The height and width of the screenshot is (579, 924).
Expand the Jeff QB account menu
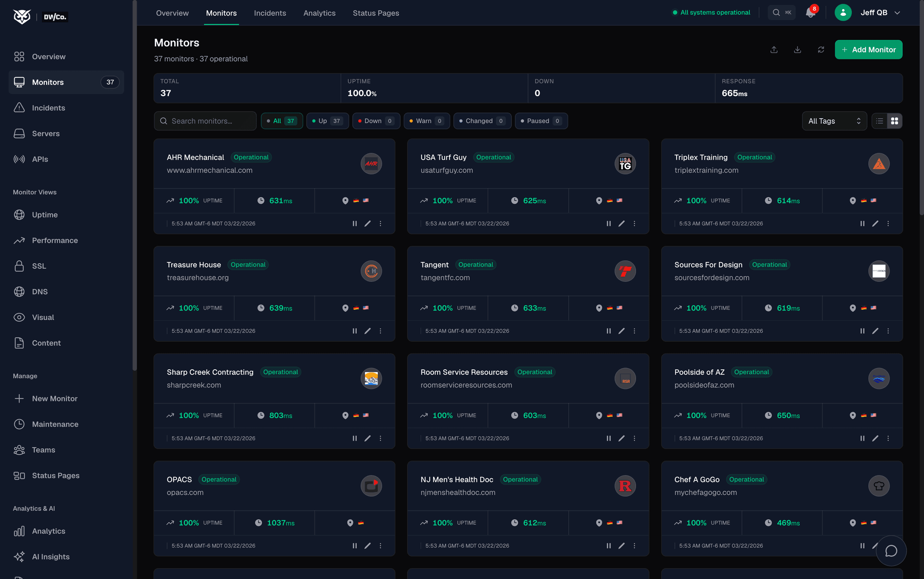878,13
